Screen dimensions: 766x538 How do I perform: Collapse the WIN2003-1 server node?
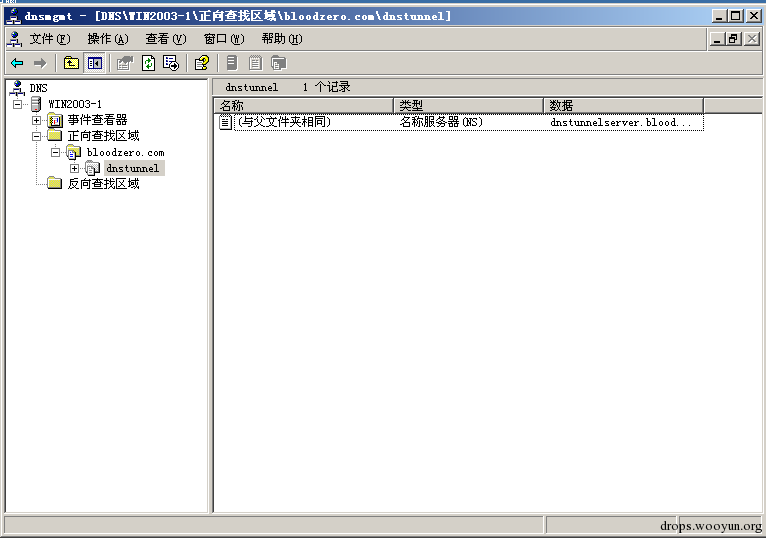click(x=18, y=104)
